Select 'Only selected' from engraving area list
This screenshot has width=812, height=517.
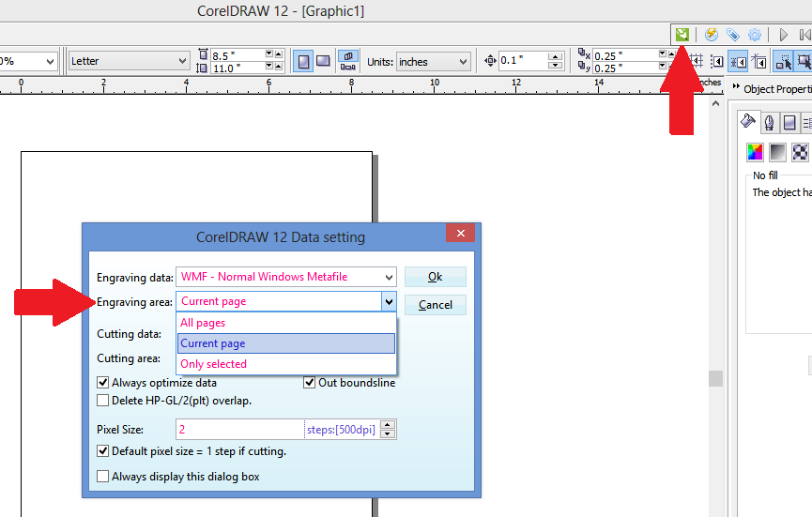tap(213, 364)
